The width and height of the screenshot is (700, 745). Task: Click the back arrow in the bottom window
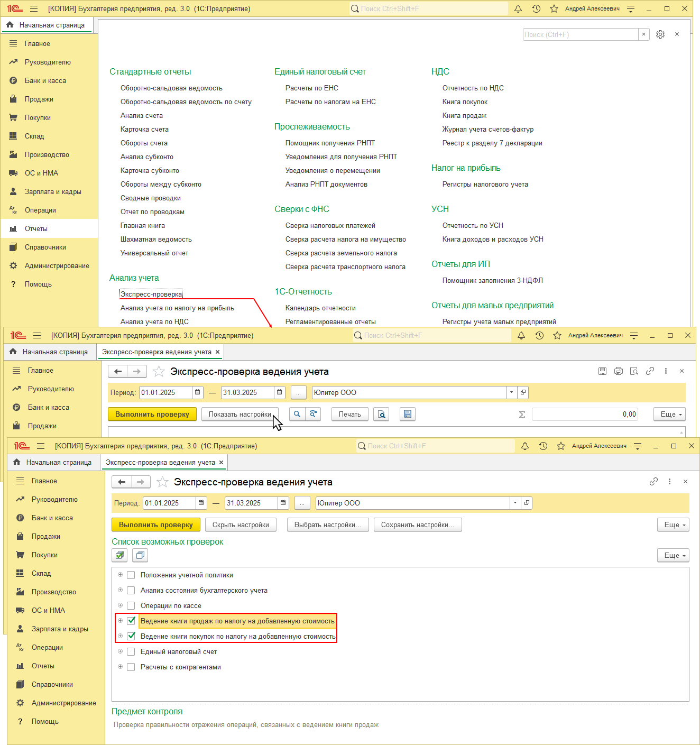122,482
